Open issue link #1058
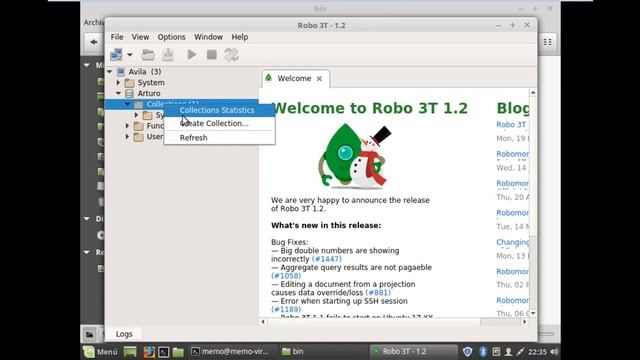This screenshot has width=640, height=360. coord(286,276)
